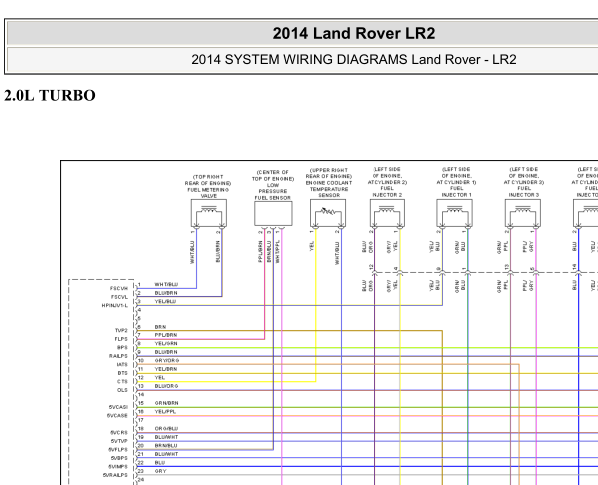Click the 5VCASI signal name

coord(118,407)
